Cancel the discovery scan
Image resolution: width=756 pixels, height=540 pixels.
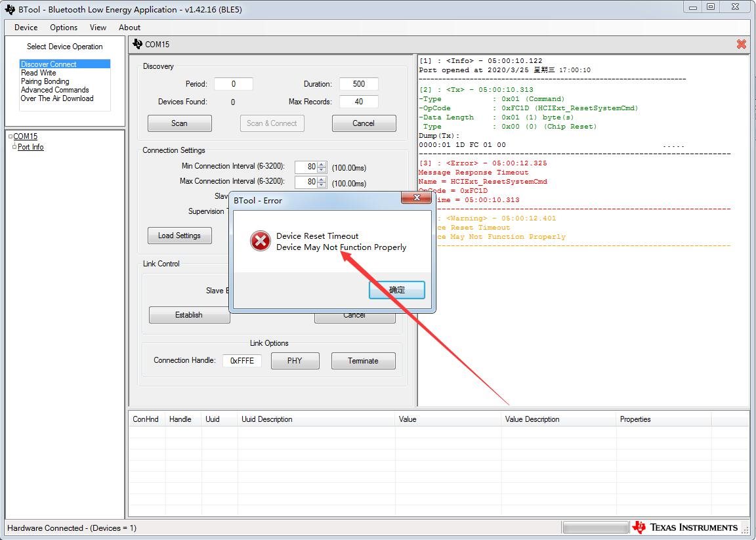pyautogui.click(x=364, y=123)
